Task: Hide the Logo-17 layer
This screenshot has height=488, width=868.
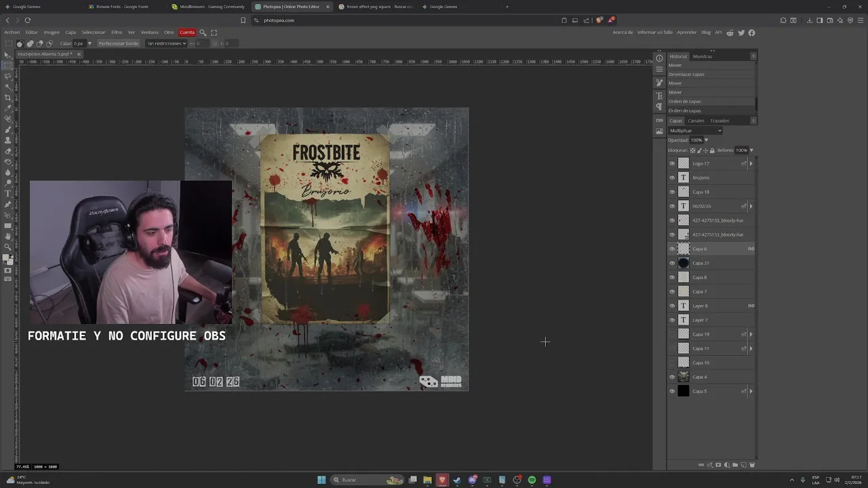Action: tap(672, 163)
